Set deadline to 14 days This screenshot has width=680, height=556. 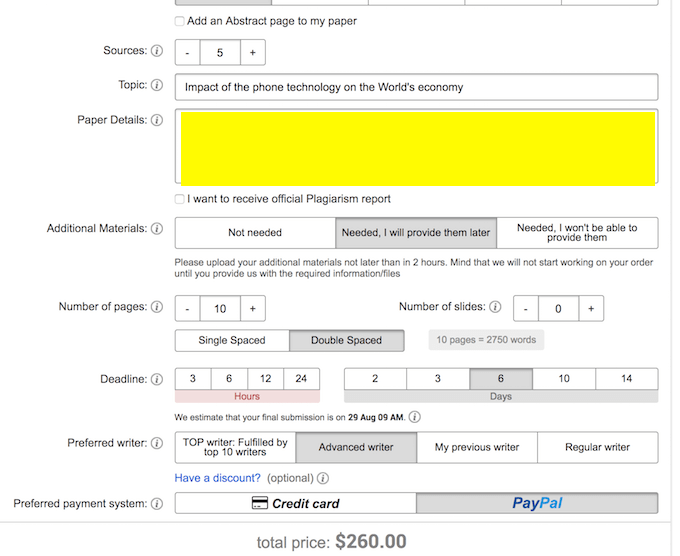[627, 379]
